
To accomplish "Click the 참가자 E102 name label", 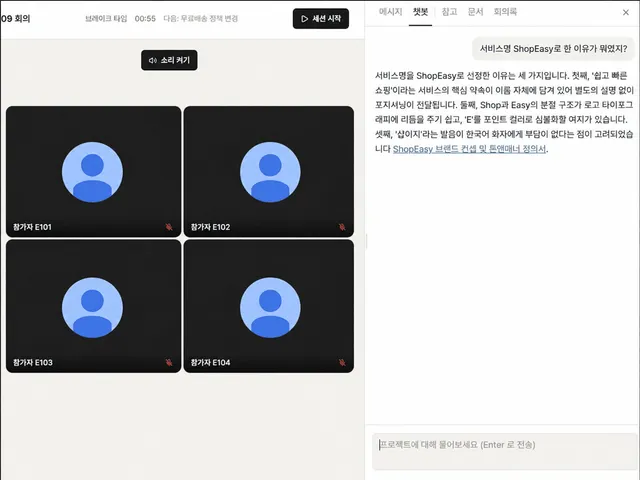I will tap(210, 227).
